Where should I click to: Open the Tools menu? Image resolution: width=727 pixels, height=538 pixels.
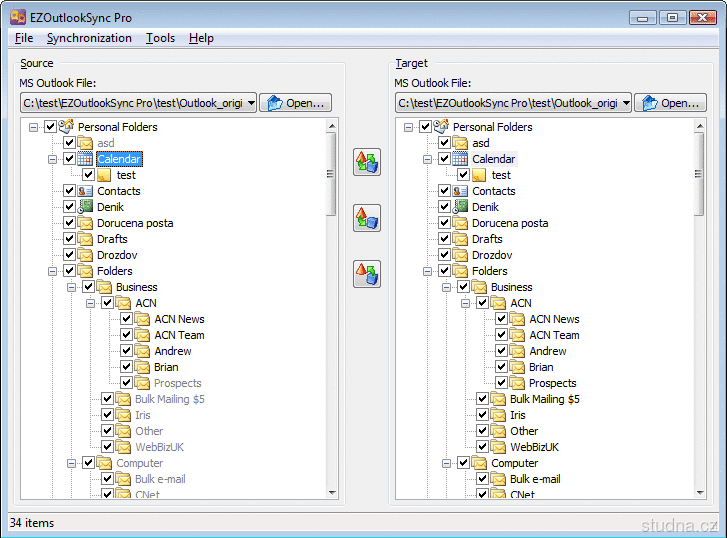coord(160,38)
